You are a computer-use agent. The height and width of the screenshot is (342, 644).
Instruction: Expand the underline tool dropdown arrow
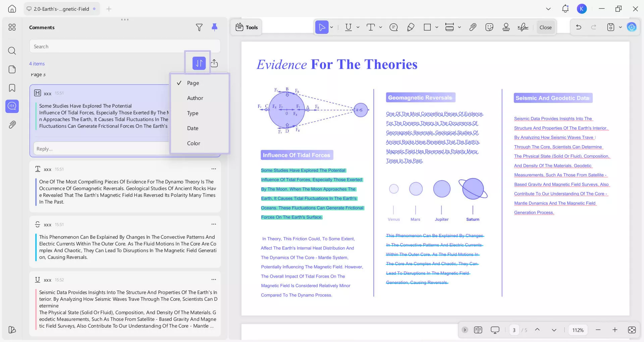tap(358, 27)
